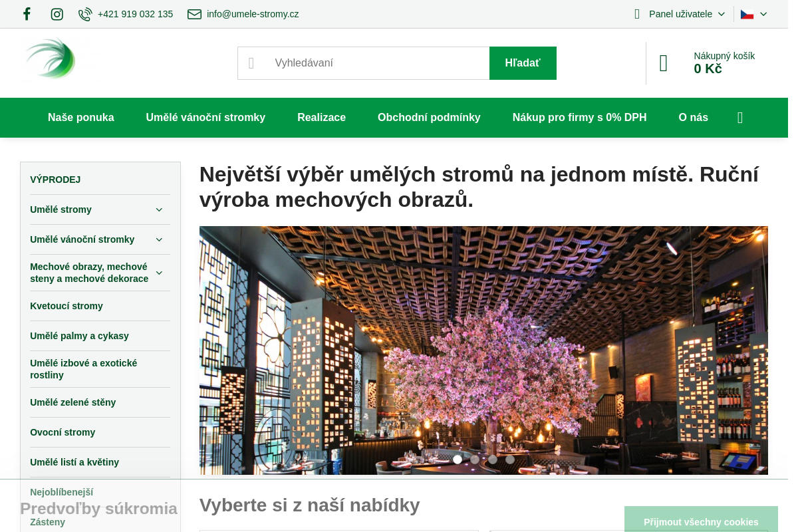Click the shopping cart icon
The image size is (798, 532).
[x=664, y=63]
